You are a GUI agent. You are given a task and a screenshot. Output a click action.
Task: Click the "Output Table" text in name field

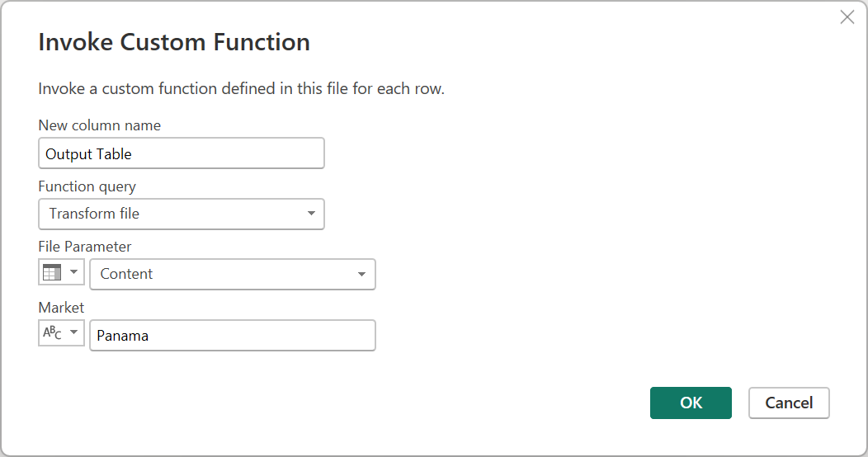click(88, 154)
